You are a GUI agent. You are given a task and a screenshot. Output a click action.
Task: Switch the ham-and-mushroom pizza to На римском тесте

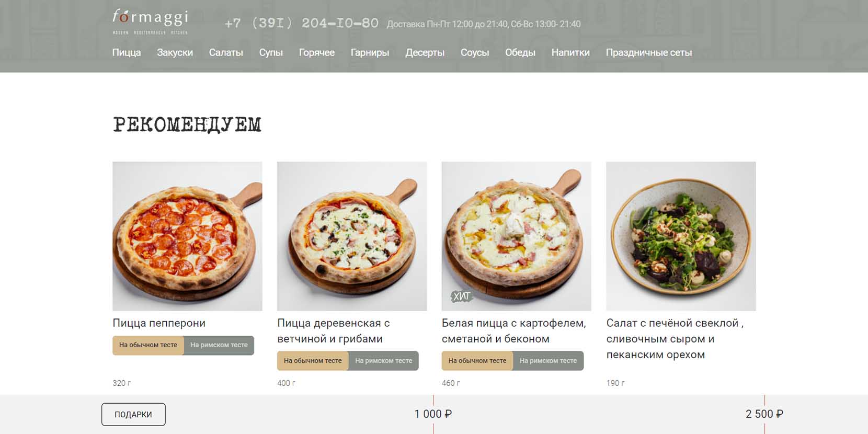[x=384, y=361]
